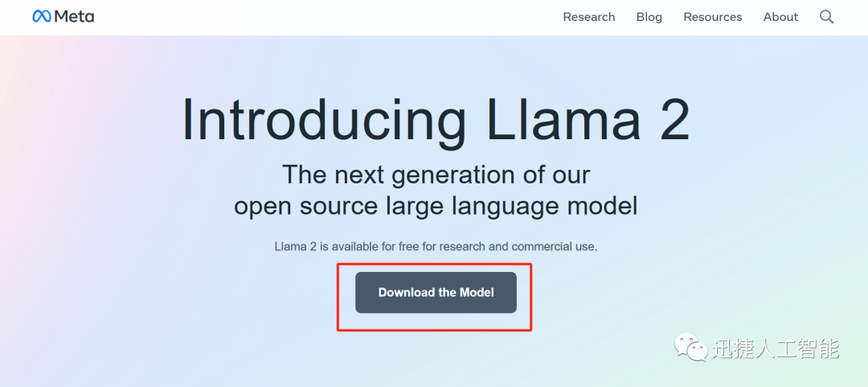The height and width of the screenshot is (387, 868).
Task: Click Llama 2 in the availability sentence
Action: click(x=294, y=246)
